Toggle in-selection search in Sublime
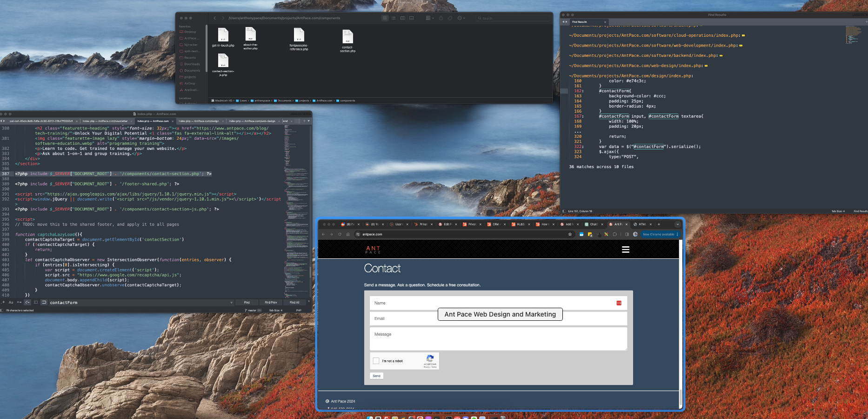Image resolution: width=868 pixels, height=419 pixels. click(36, 302)
